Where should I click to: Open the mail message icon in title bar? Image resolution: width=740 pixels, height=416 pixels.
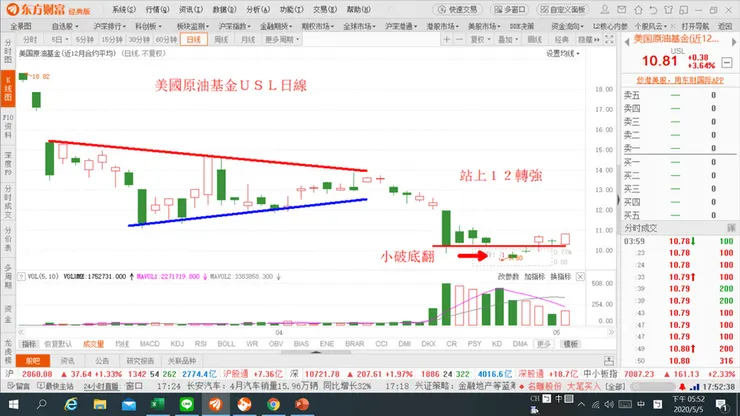pos(622,9)
